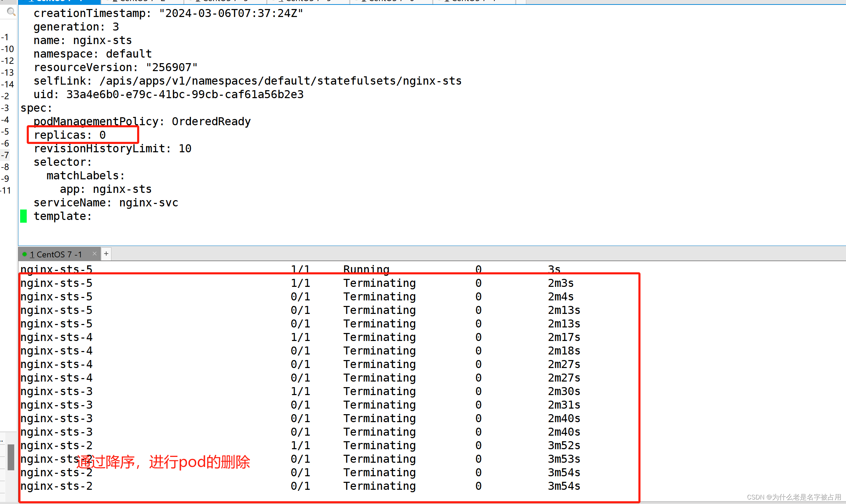Select session -10 in sidebar list

pos(8,49)
